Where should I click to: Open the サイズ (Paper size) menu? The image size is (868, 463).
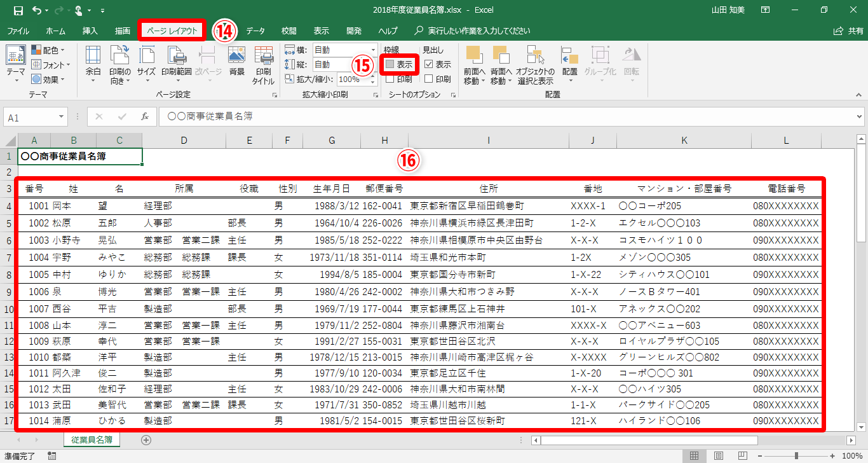coord(146,66)
